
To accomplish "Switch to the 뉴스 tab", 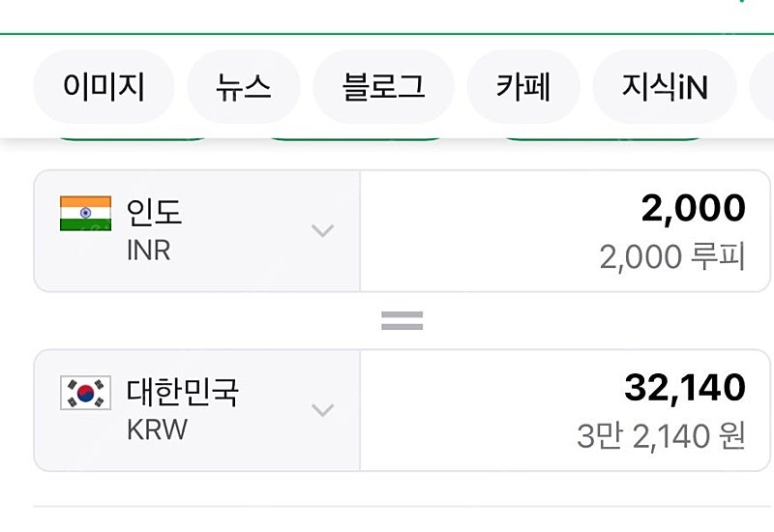I will click(244, 87).
